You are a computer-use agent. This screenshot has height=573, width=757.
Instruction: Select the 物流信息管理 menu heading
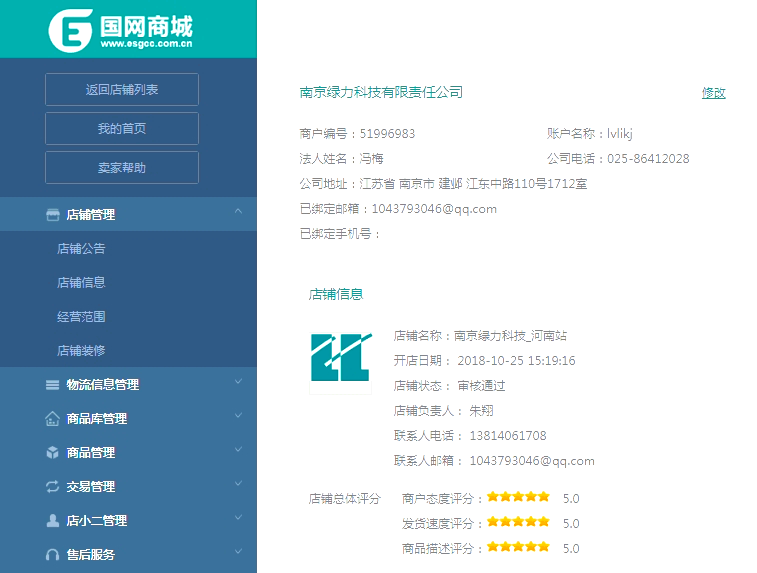click(103, 385)
